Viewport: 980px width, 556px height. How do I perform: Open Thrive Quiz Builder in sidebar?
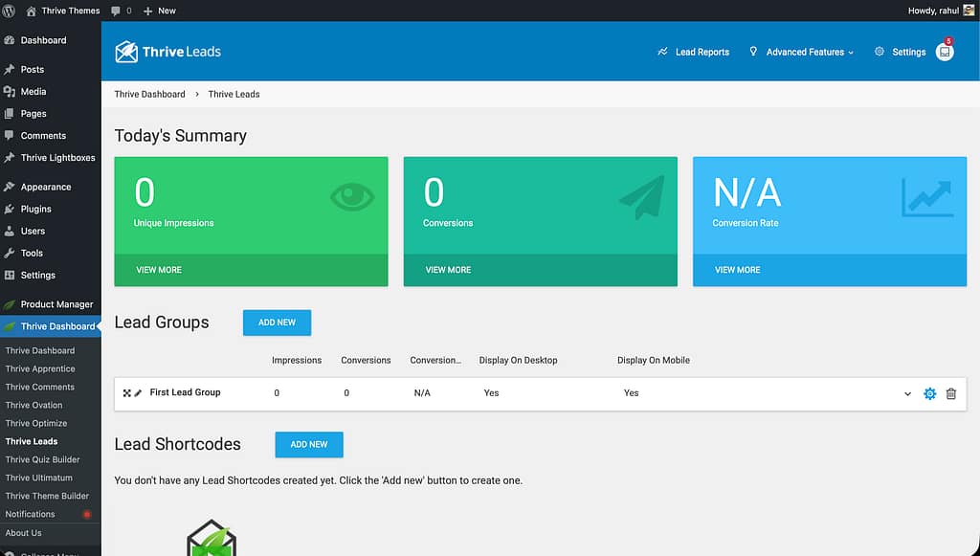(42, 459)
